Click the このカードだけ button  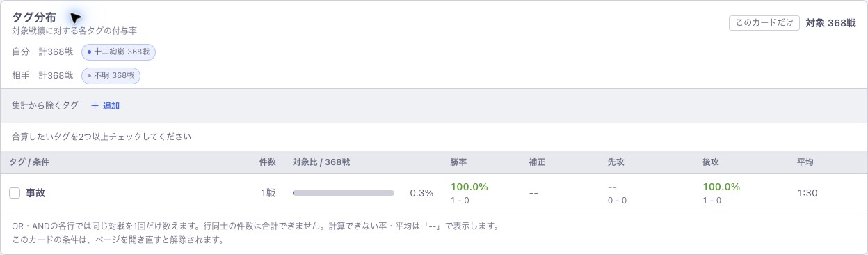tap(764, 22)
